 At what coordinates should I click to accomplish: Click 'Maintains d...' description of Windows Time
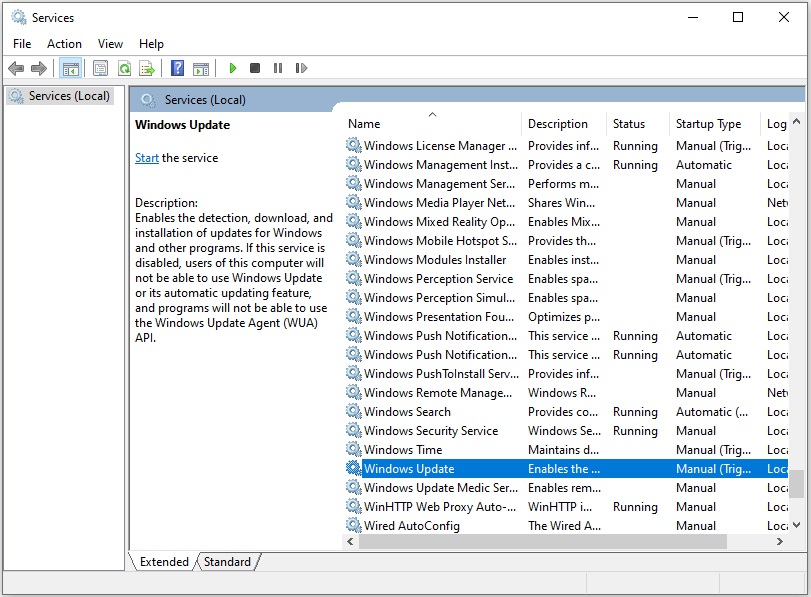tap(563, 450)
